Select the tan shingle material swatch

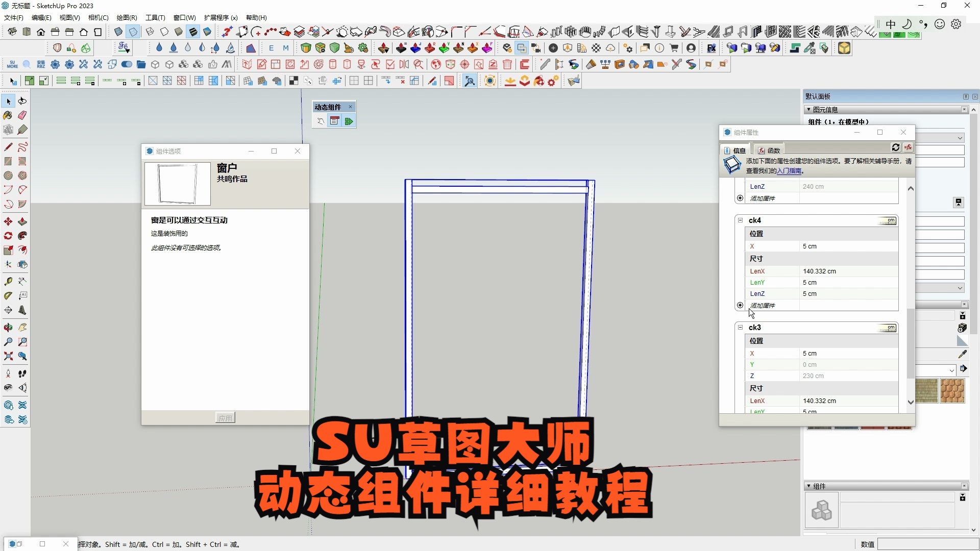pyautogui.click(x=926, y=391)
